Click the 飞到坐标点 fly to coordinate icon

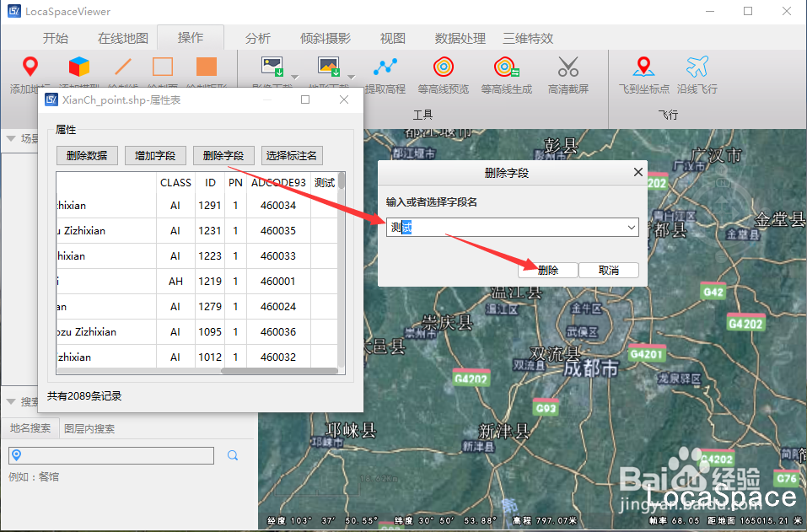point(643,67)
